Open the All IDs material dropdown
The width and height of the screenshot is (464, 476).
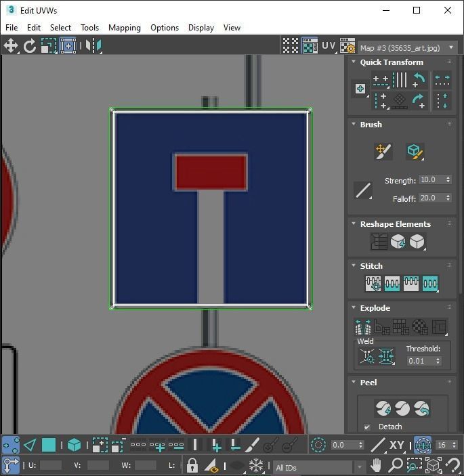coord(320,467)
